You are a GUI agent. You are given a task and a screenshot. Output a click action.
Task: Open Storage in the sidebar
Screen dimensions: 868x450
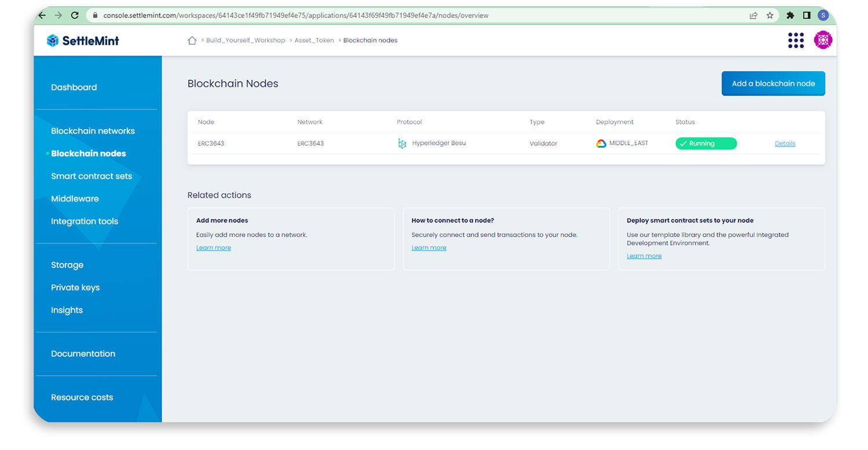click(67, 265)
